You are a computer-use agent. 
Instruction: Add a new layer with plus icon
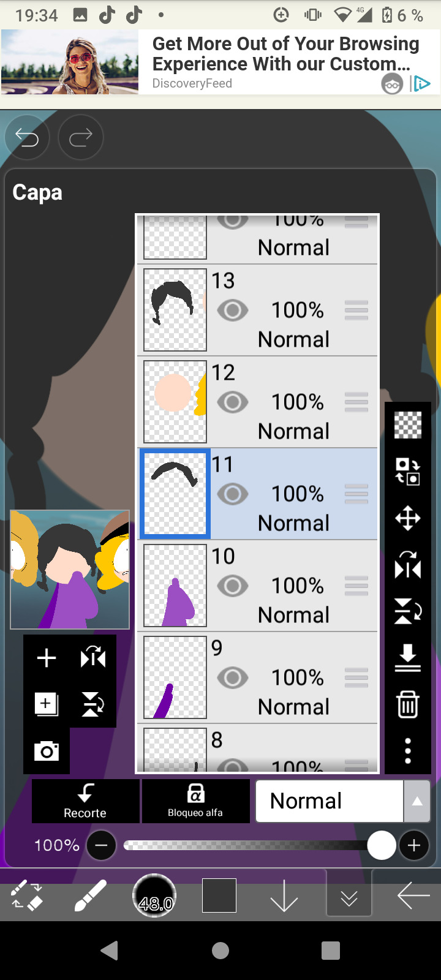coord(47,658)
